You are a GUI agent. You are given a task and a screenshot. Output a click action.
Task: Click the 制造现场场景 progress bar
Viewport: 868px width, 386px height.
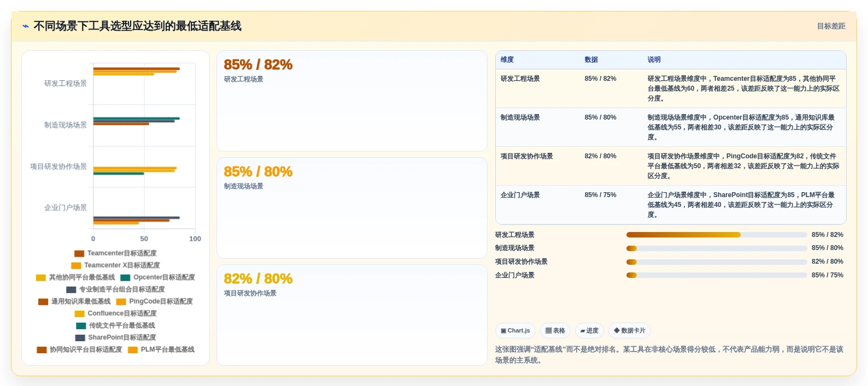coord(717,248)
